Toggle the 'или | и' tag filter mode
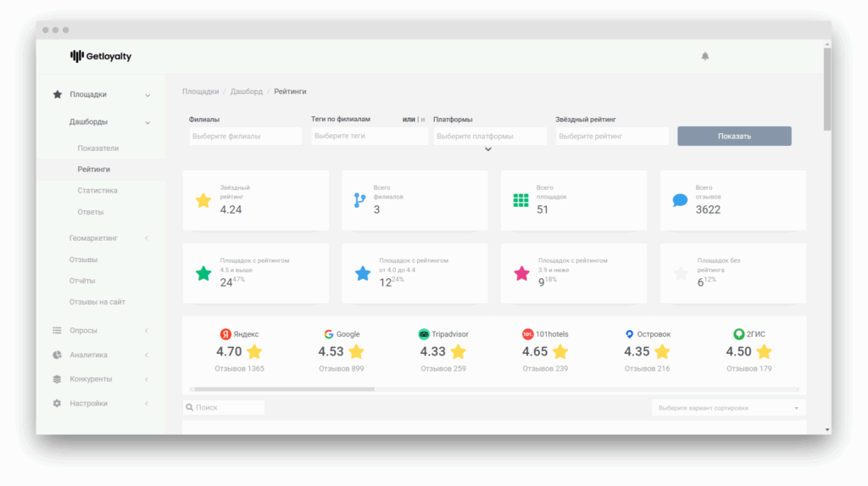868x486 pixels. point(414,120)
